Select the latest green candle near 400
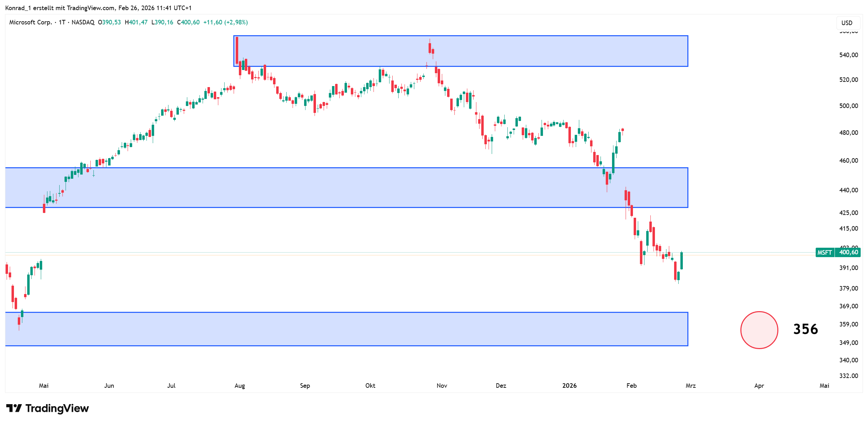This screenshot has width=868, height=424. point(681,261)
